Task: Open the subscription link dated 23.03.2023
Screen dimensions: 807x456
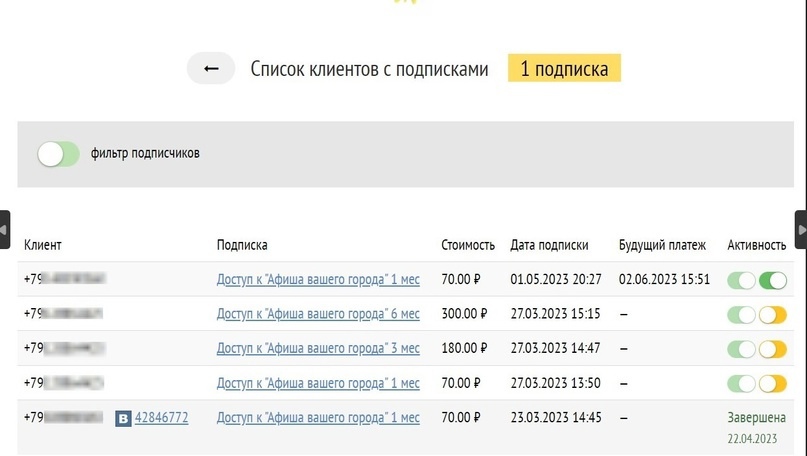Action: pyautogui.click(x=318, y=418)
